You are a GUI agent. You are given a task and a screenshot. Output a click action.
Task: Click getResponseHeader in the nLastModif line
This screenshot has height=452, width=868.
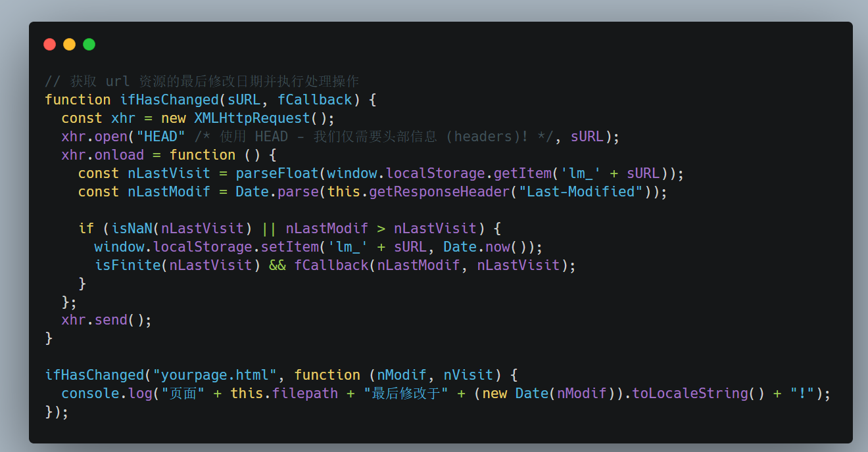[439, 192]
